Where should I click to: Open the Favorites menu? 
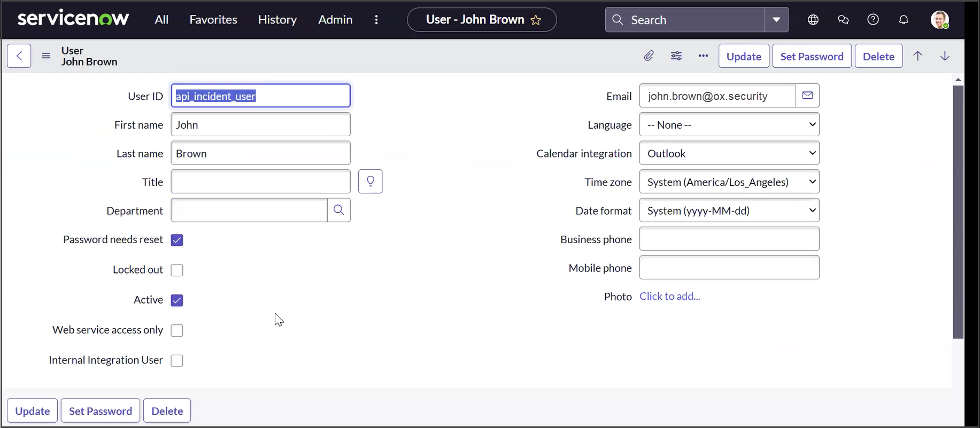(x=213, y=20)
